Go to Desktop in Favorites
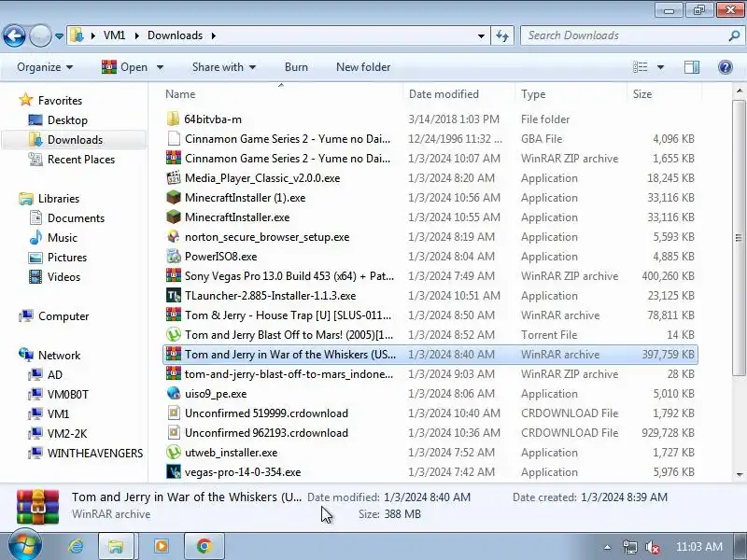The width and height of the screenshot is (747, 560). [67, 120]
